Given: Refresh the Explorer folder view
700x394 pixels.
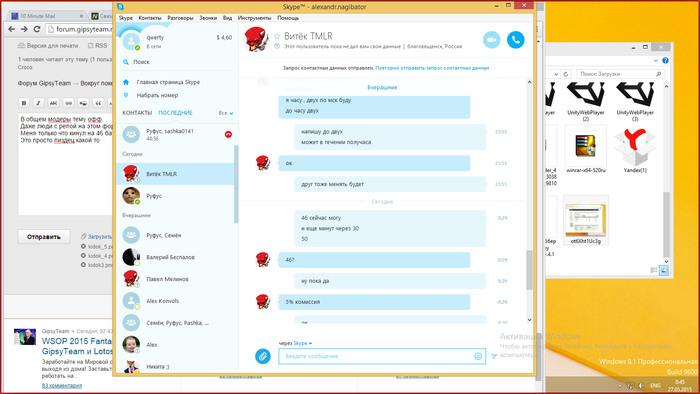Looking at the screenshot, I should 566,74.
